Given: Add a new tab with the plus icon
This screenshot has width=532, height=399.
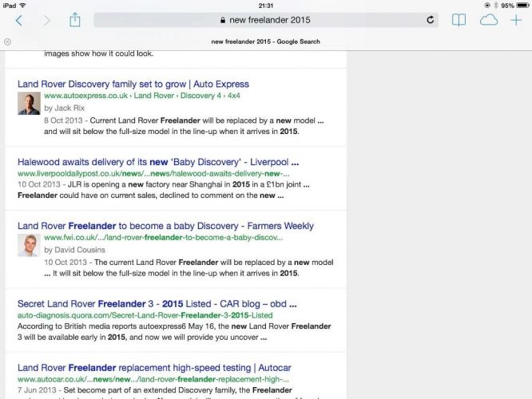Looking at the screenshot, I should pyautogui.click(x=516, y=20).
